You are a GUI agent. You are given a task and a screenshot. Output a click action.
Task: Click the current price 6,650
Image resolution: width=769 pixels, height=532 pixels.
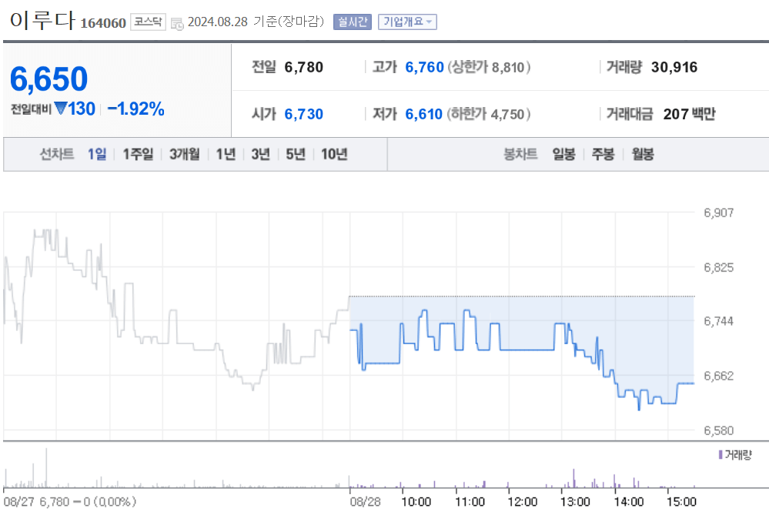[x=48, y=79]
